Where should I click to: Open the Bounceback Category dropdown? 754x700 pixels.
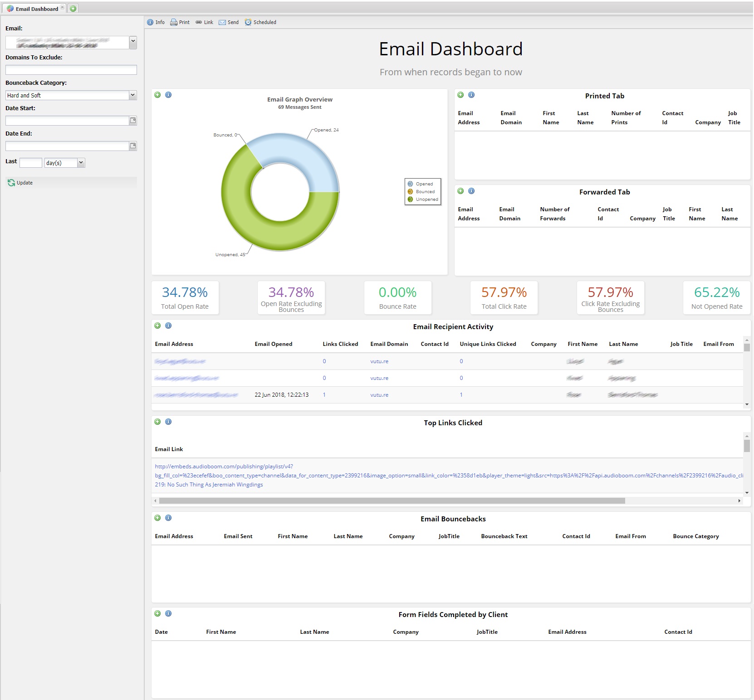(x=132, y=95)
